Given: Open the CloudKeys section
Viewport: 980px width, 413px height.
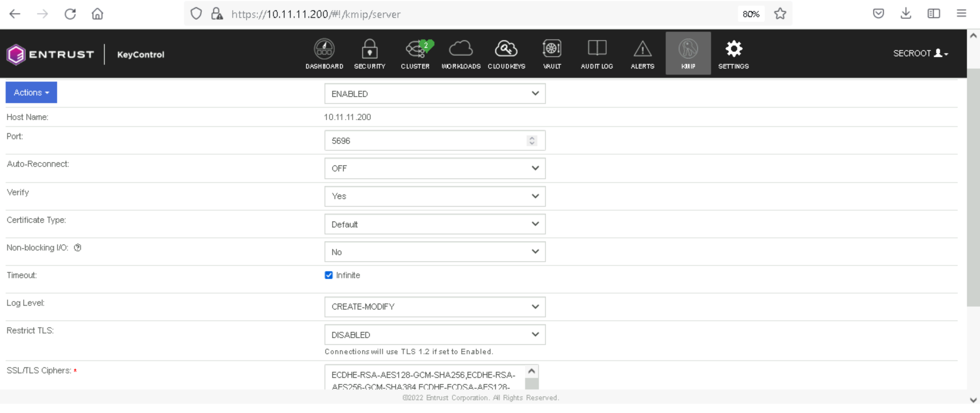Looking at the screenshot, I should (506, 54).
